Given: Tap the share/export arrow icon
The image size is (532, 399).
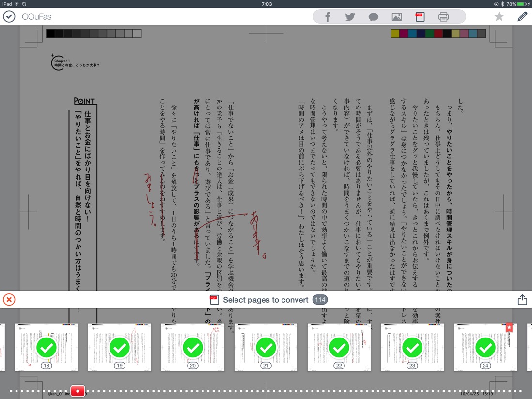Looking at the screenshot, I should 522,299.
